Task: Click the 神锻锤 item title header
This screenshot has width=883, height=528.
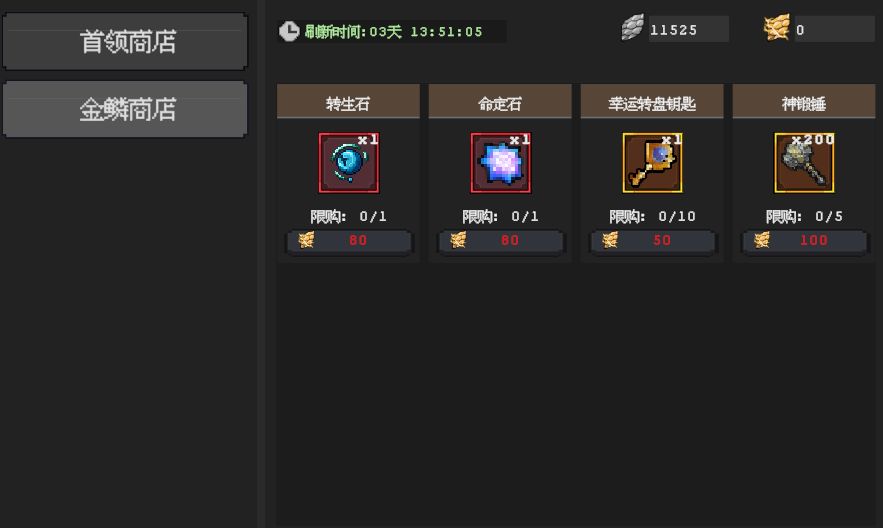Action: coord(804,102)
